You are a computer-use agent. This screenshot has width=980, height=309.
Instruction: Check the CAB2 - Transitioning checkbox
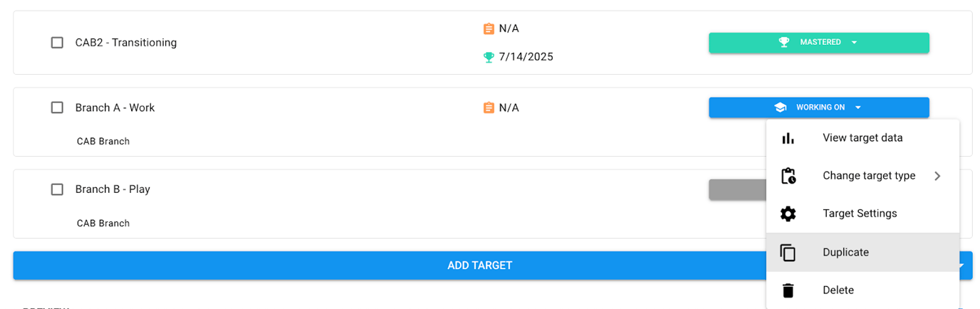57,43
